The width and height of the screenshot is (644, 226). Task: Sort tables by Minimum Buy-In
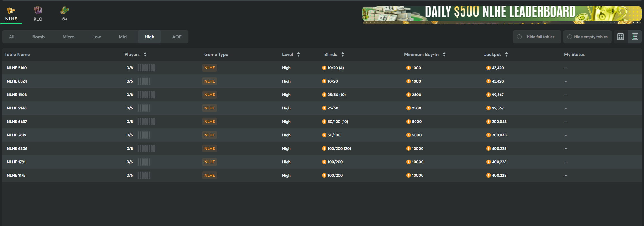pos(444,54)
